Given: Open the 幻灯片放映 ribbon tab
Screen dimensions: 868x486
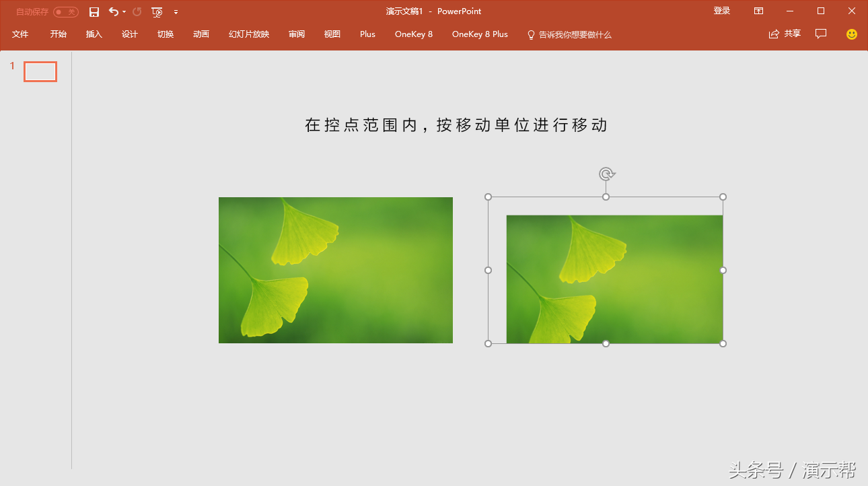Looking at the screenshot, I should [249, 34].
